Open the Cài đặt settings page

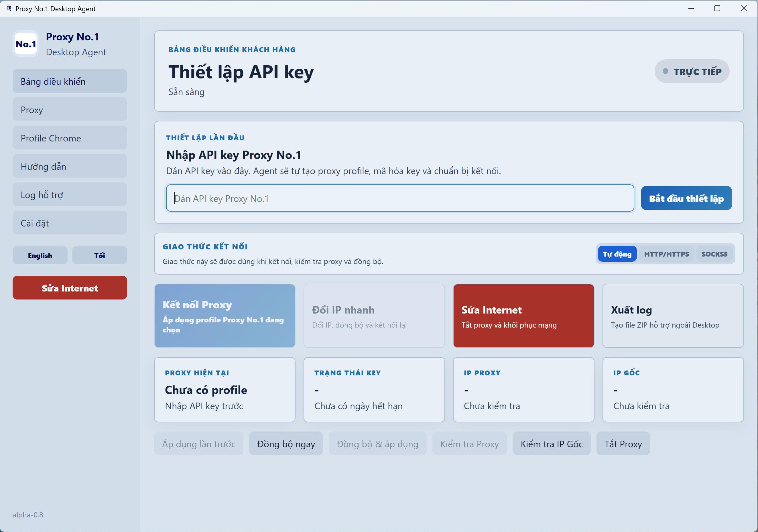[x=70, y=223]
